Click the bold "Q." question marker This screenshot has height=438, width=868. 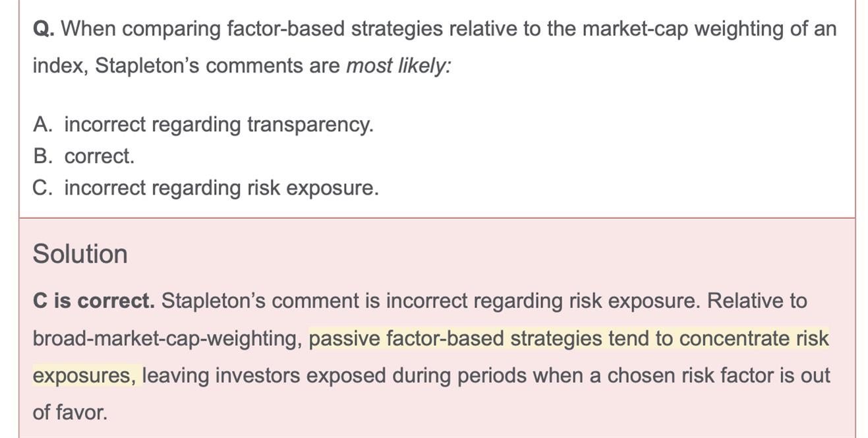tap(43, 29)
